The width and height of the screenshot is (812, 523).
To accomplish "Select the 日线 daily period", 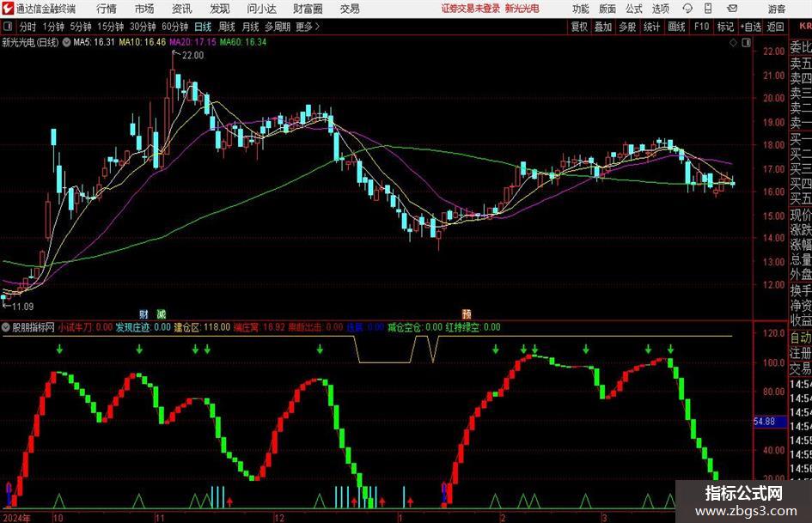I will pyautogui.click(x=203, y=27).
